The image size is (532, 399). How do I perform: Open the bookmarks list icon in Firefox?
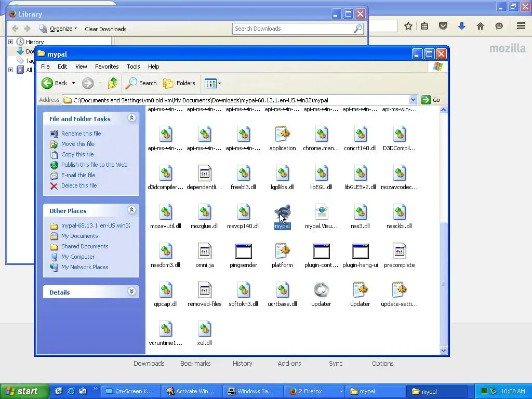(x=424, y=26)
